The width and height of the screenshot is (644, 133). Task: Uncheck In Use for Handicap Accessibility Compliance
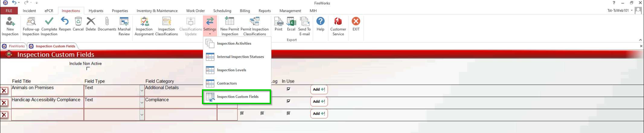[288, 101]
